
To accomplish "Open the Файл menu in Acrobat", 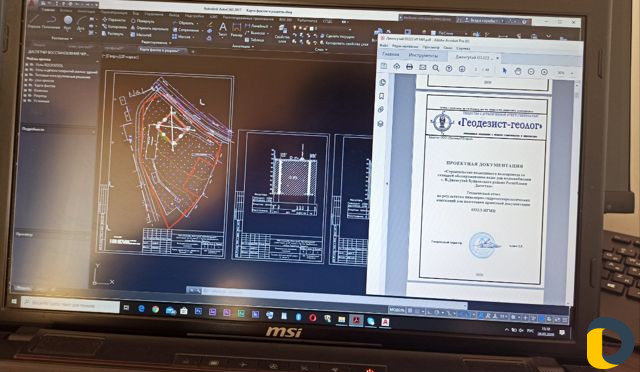I will 384,46.
